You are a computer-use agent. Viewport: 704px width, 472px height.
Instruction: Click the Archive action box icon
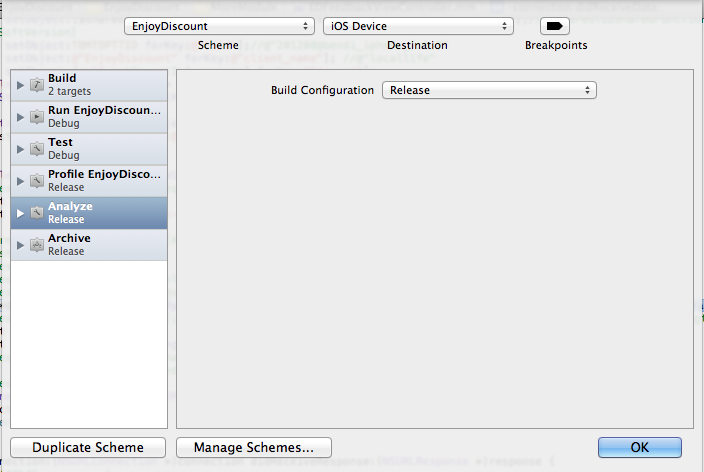click(x=36, y=245)
